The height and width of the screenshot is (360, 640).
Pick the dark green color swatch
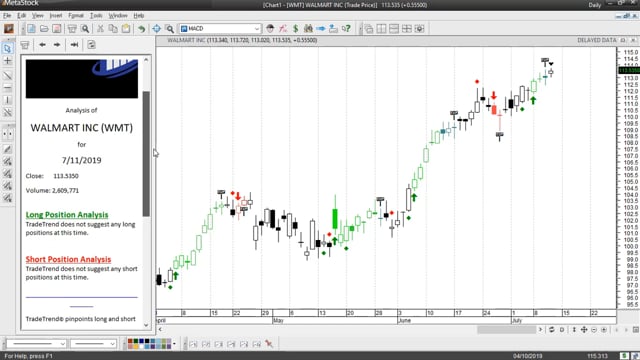pos(136,341)
